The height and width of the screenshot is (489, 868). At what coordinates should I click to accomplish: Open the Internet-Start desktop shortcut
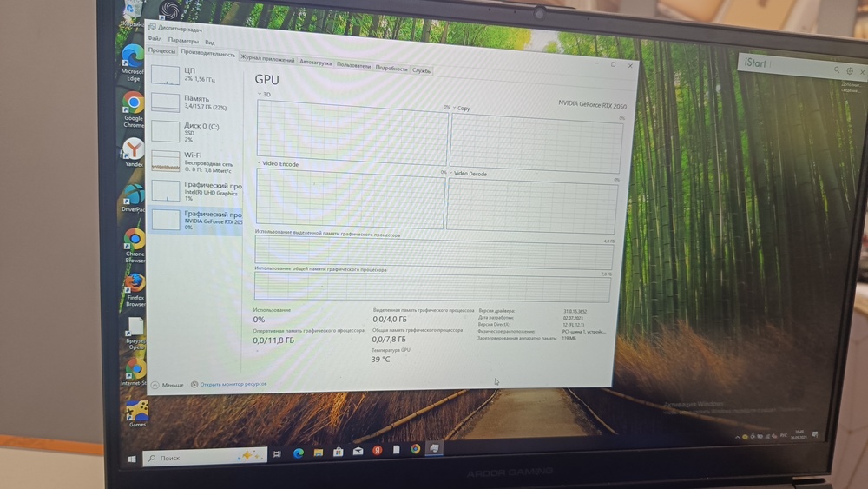click(135, 371)
